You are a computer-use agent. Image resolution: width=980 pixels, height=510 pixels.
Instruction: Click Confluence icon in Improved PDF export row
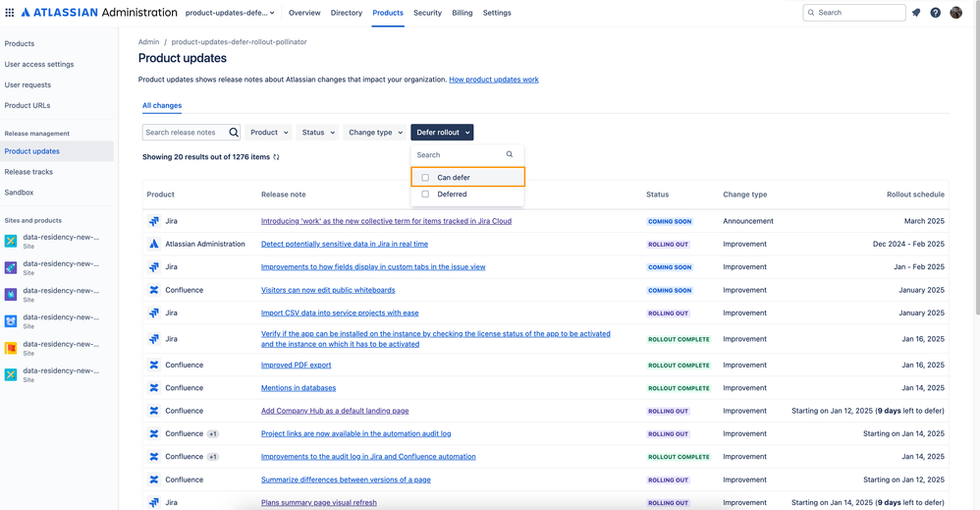[x=154, y=365]
